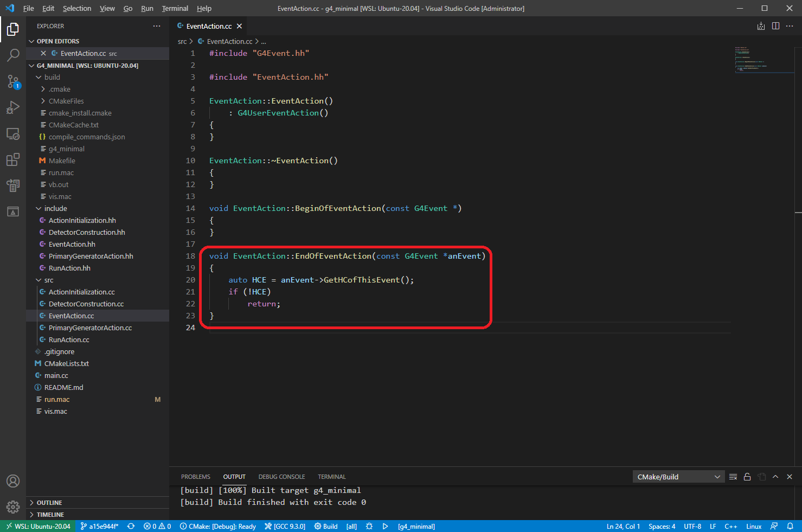Click the Build button in status bar

(x=326, y=526)
